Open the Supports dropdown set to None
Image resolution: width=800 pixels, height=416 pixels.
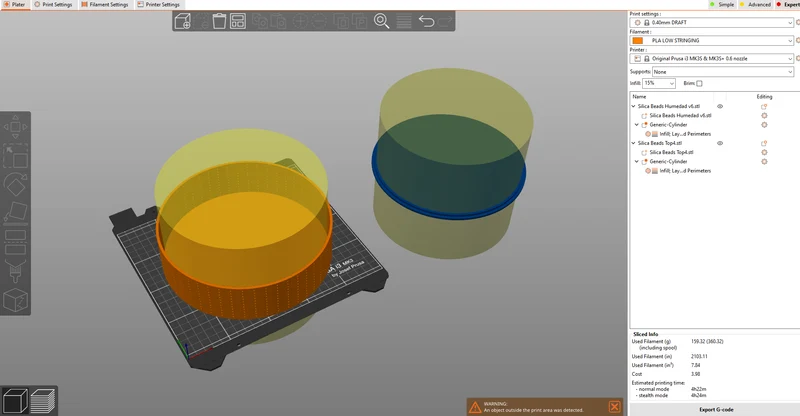722,72
